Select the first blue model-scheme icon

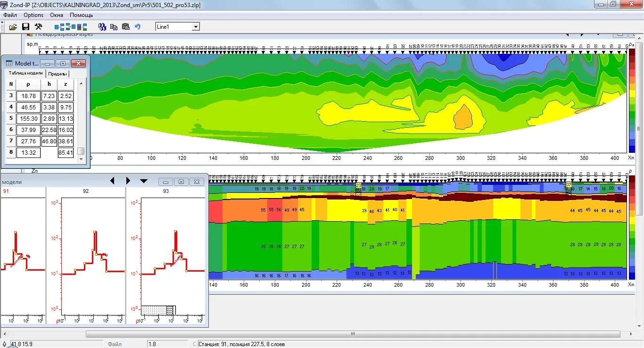[59, 26]
